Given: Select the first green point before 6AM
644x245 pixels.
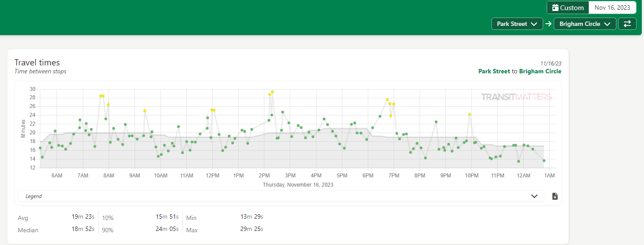Looking at the screenshot, I should 40,148.
